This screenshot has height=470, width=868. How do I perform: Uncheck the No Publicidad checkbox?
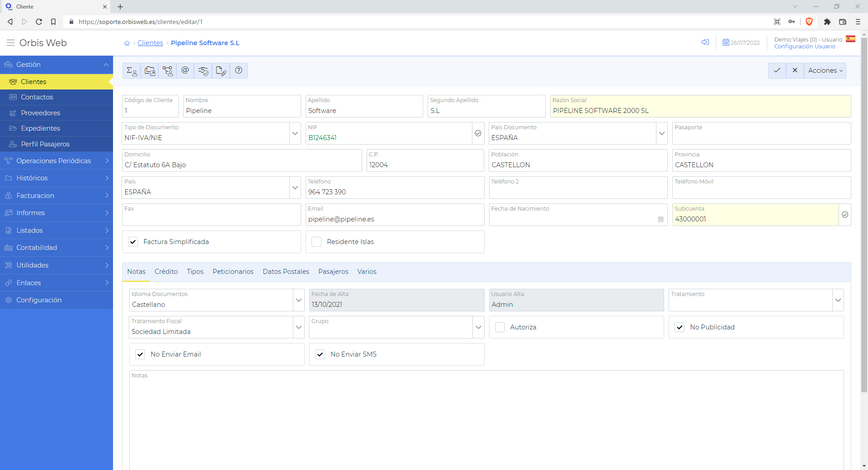[x=679, y=327]
